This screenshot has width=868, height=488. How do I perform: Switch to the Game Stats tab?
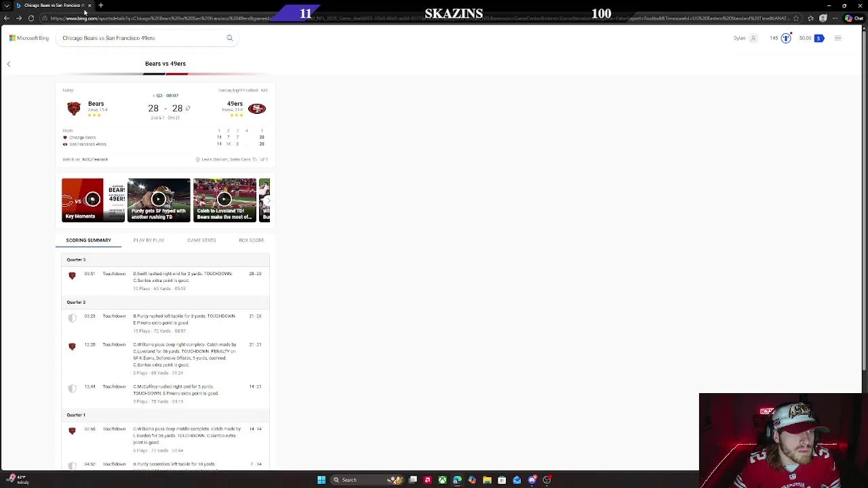pos(201,240)
